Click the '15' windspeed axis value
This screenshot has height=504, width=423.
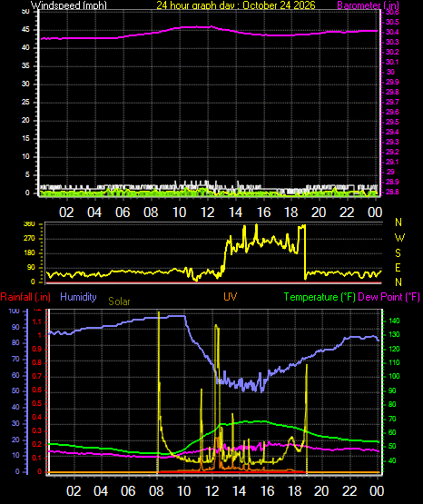[x=25, y=139]
